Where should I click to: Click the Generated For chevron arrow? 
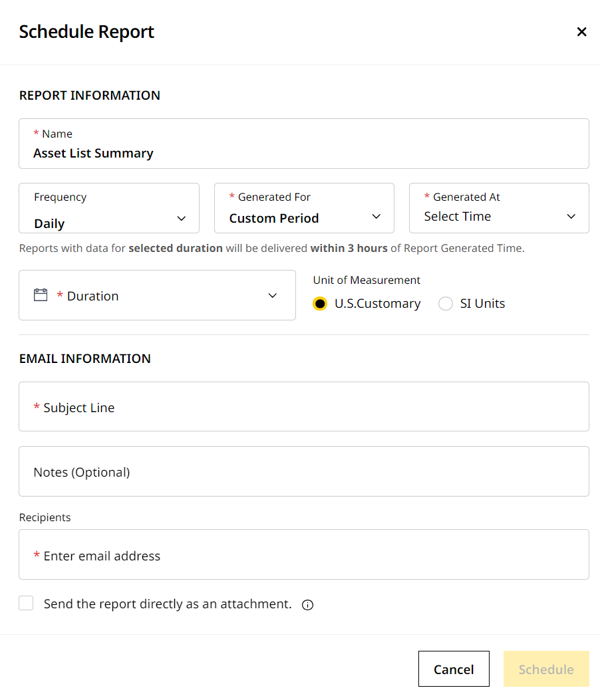(376, 217)
